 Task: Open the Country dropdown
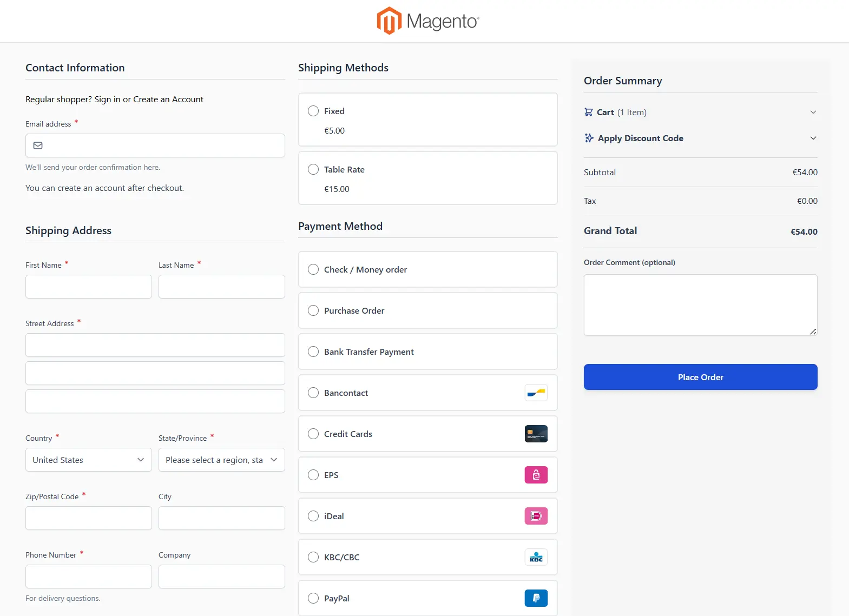click(88, 460)
